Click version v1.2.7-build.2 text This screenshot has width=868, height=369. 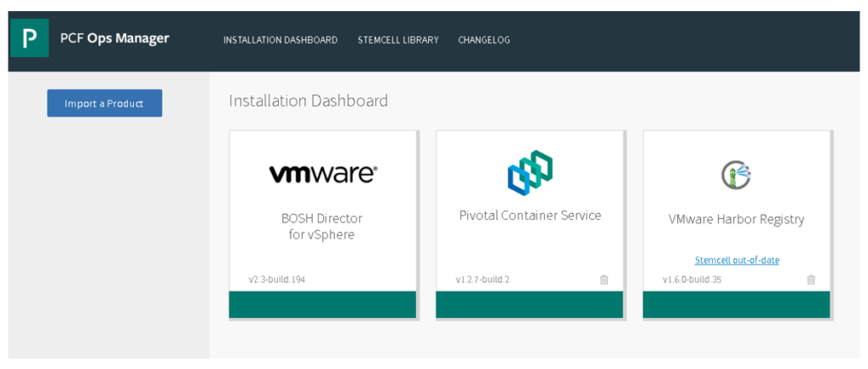(482, 279)
